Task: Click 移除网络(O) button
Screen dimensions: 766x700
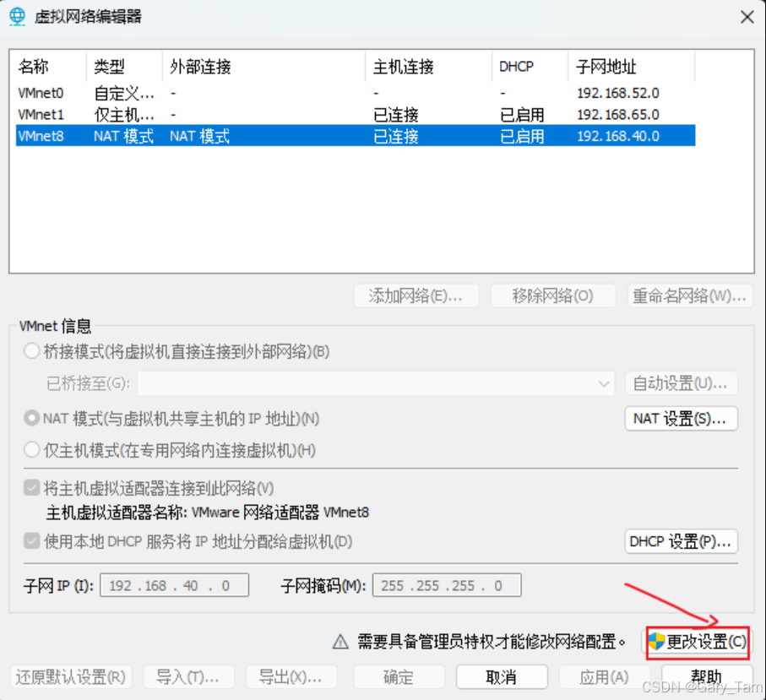Action: [x=553, y=296]
